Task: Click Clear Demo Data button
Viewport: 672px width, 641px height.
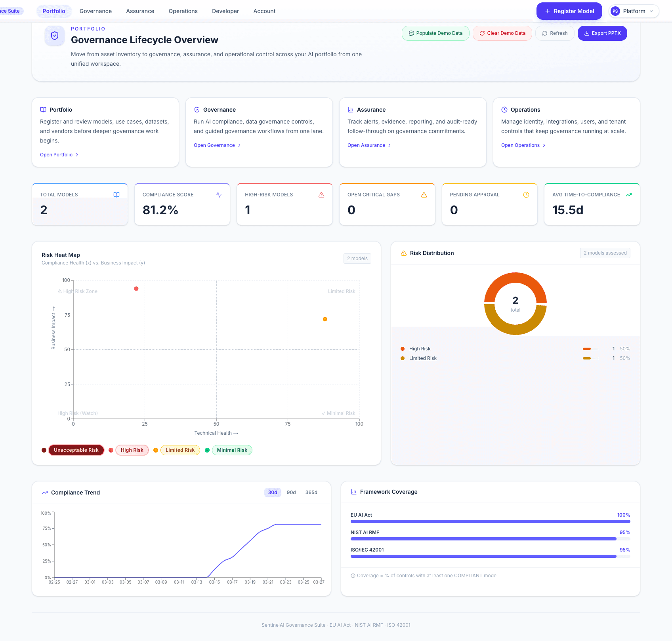Action: (502, 33)
